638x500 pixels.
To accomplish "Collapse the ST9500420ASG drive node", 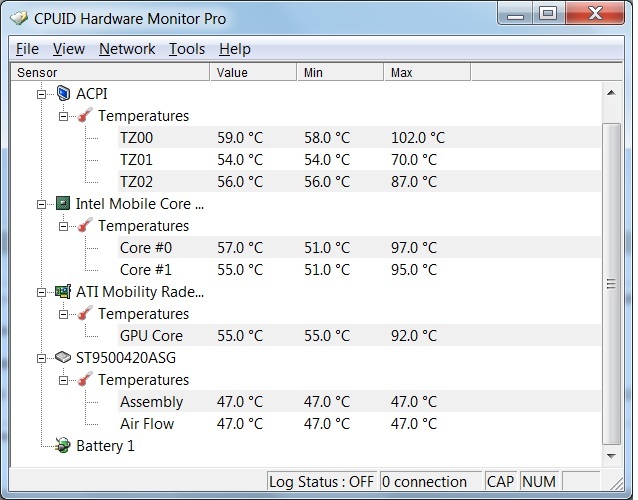I will [x=41, y=358].
